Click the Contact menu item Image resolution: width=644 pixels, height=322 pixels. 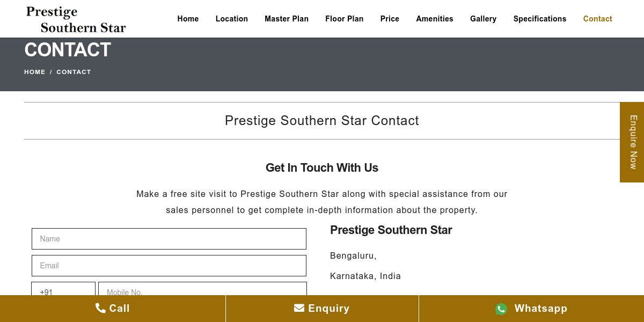[x=597, y=19]
